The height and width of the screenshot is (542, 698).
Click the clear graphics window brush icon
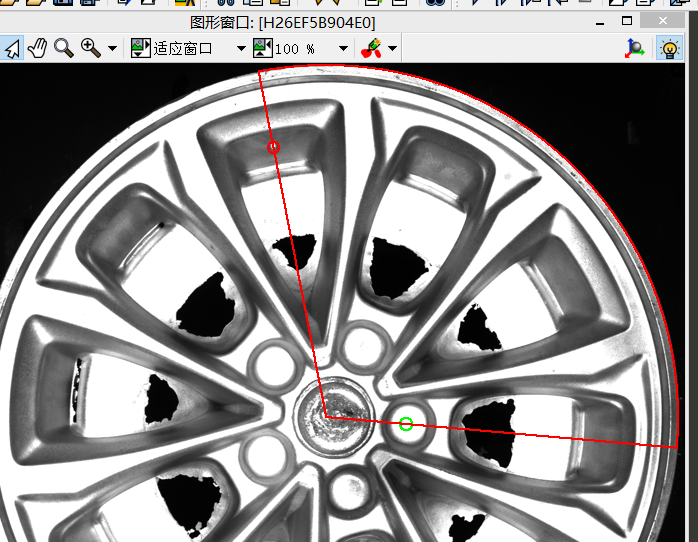pos(372,48)
